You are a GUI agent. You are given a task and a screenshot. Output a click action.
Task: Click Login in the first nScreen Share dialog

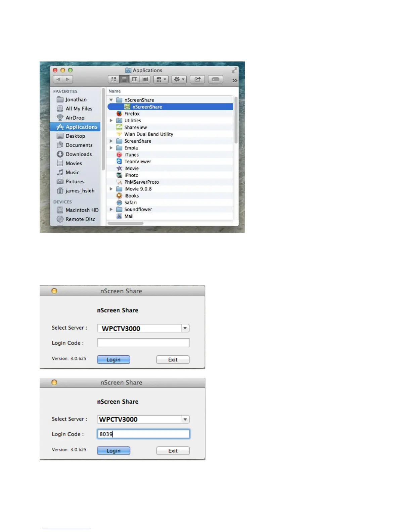[x=113, y=359]
